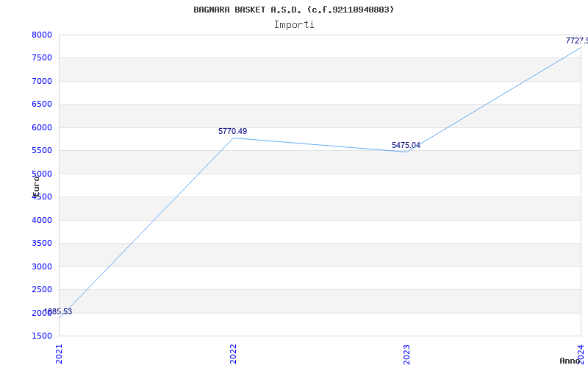Click the 6000 y-axis tick label
This screenshot has width=588, height=368.
42,127
